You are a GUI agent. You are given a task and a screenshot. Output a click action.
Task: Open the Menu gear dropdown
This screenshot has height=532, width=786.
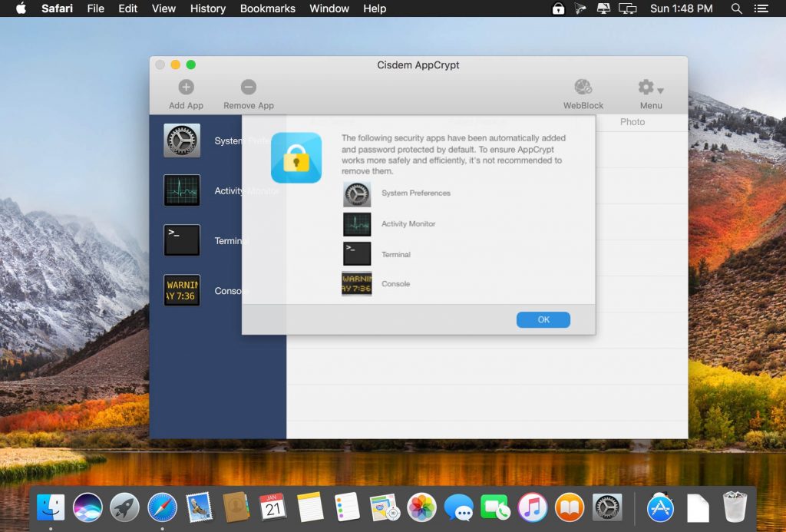click(x=646, y=87)
